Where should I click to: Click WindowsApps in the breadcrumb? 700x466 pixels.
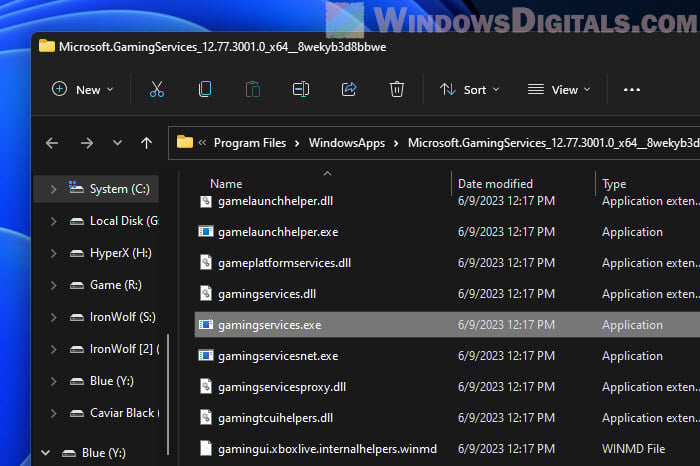pyautogui.click(x=347, y=143)
